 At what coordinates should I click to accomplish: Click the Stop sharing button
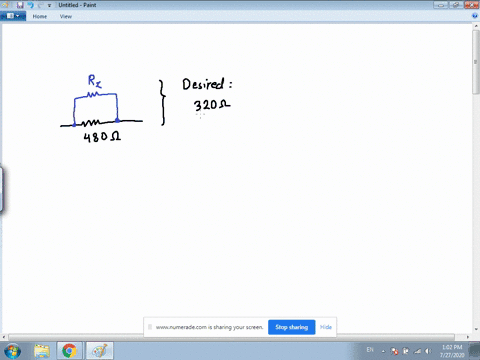(x=292, y=327)
